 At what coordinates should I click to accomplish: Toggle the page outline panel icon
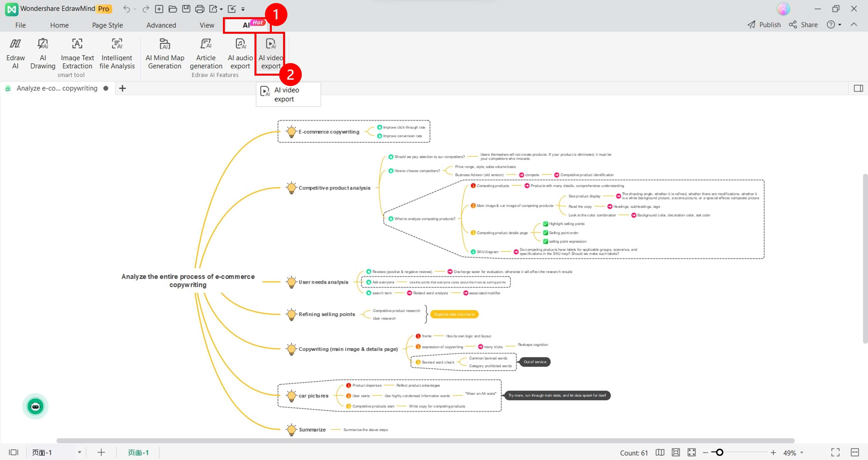[x=13, y=452]
